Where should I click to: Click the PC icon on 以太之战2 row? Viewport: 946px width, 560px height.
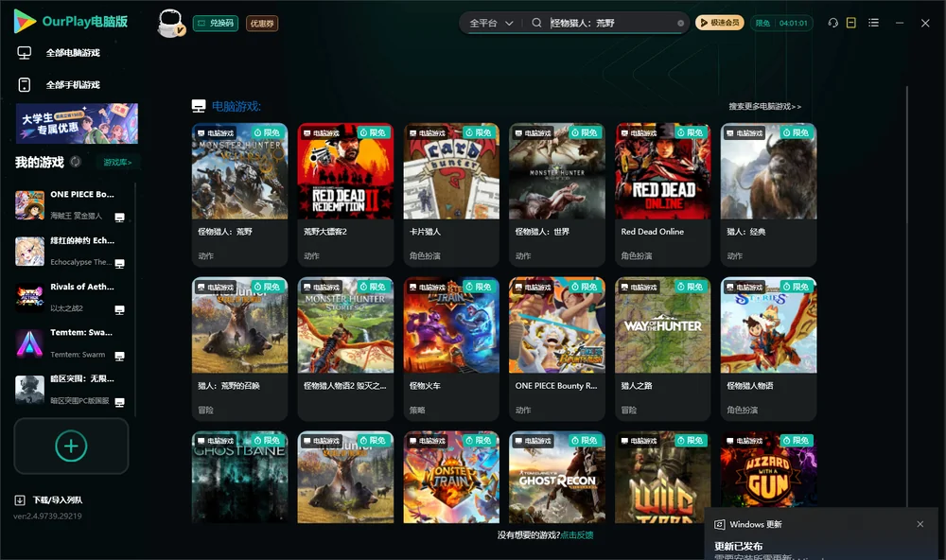click(119, 309)
